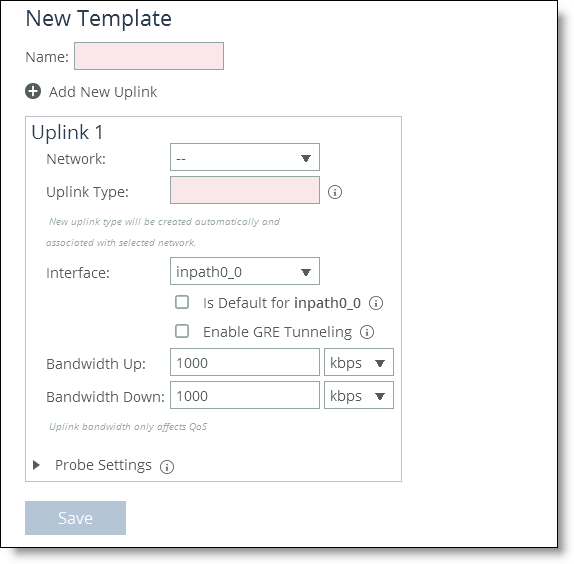Click the Network dropdown arrow

306,158
